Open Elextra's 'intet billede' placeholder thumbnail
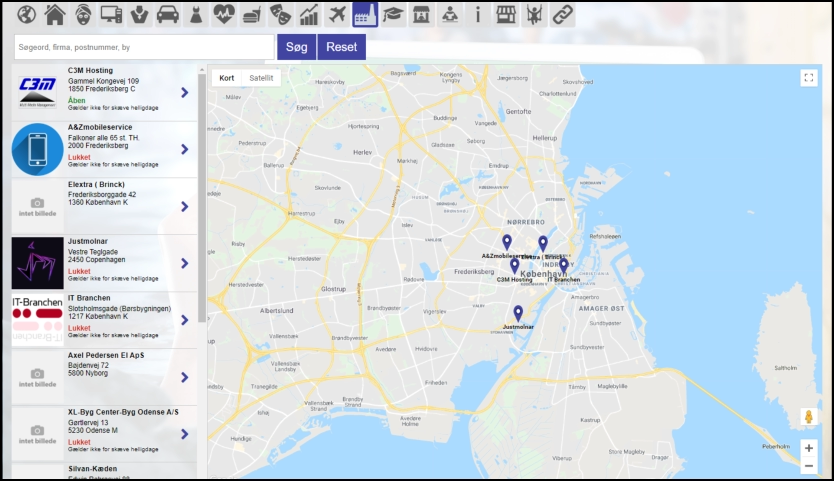Viewport: 834px width, 481px height. (37, 206)
